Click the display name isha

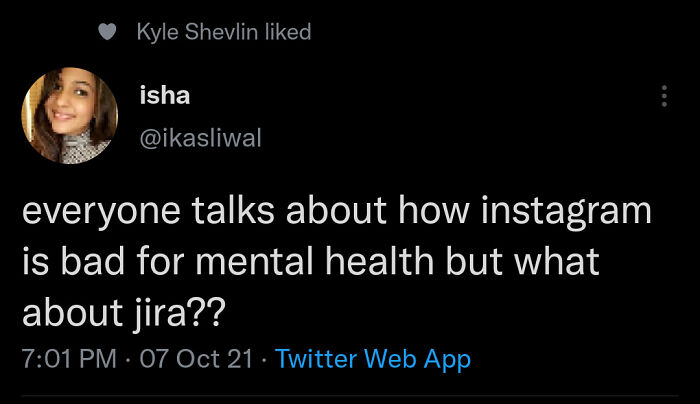click(x=165, y=95)
